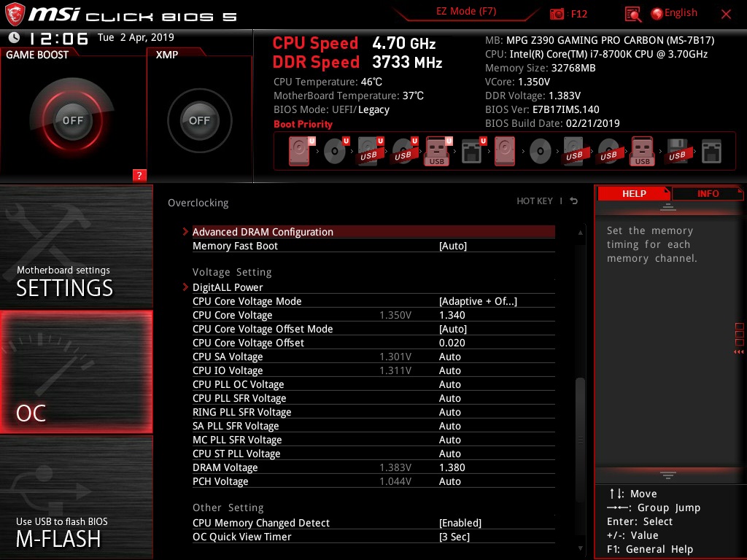This screenshot has width=747, height=560.
Task: Close the BIOS setup with the X
Action: pos(726,15)
